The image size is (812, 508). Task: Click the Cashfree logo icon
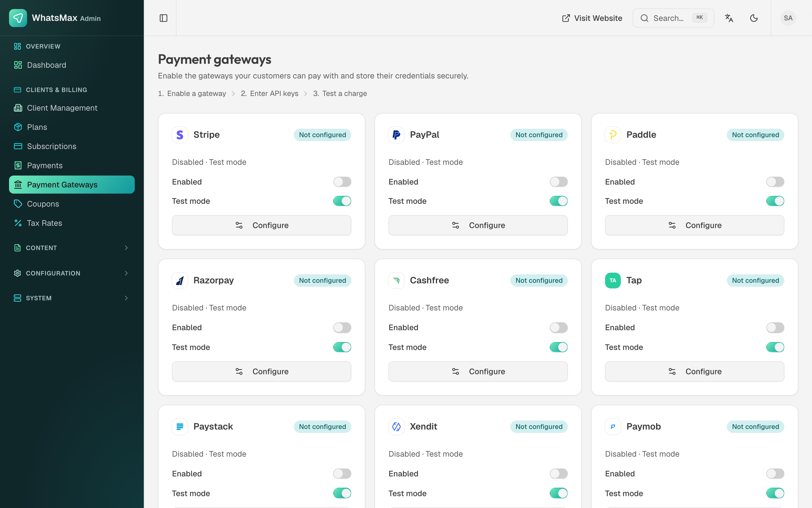click(x=396, y=280)
